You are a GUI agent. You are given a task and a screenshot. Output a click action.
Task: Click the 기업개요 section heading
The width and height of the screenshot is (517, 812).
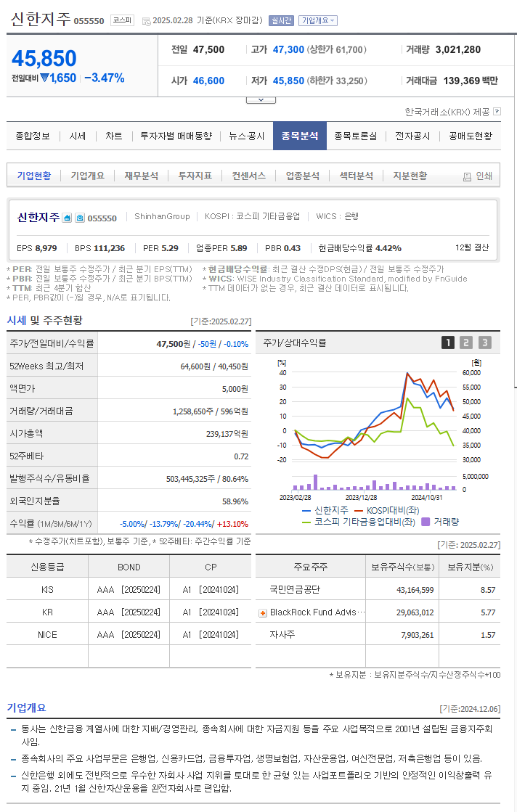(x=26, y=708)
